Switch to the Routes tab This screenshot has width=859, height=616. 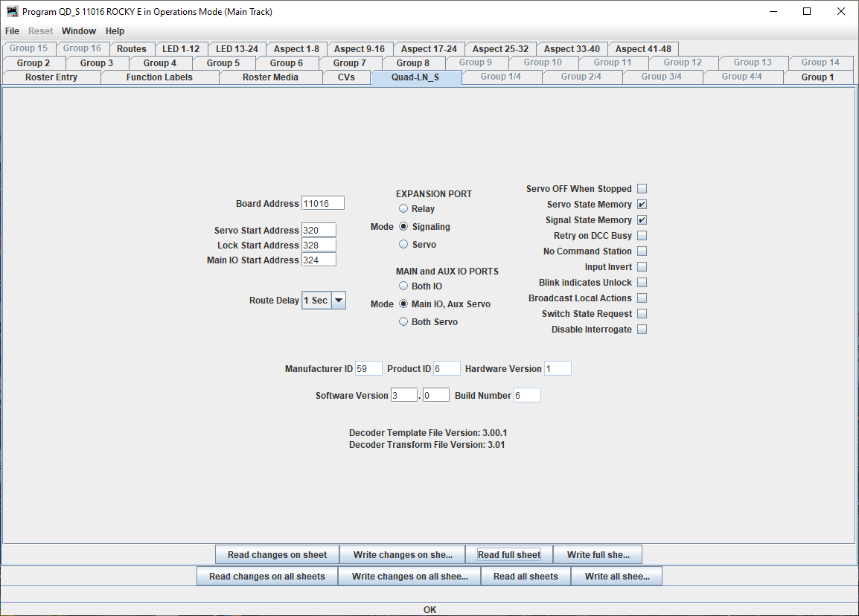(132, 49)
